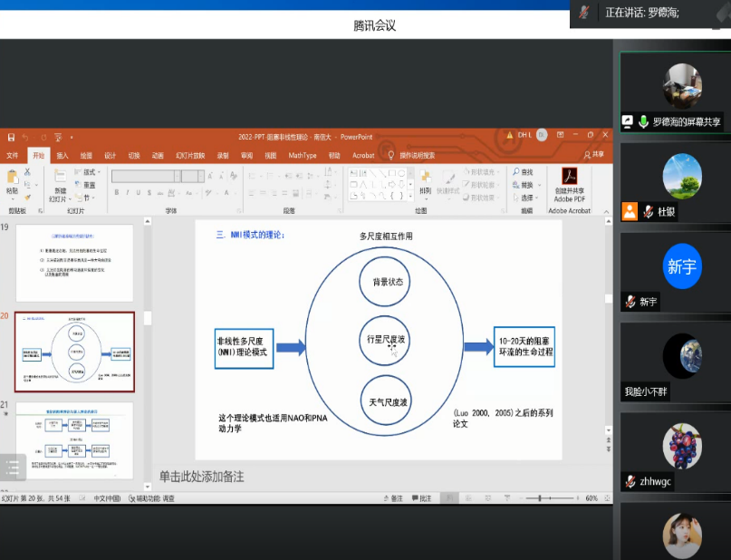Click the 60% zoom level button
Viewport: 731px width, 560px height.
pos(592,498)
